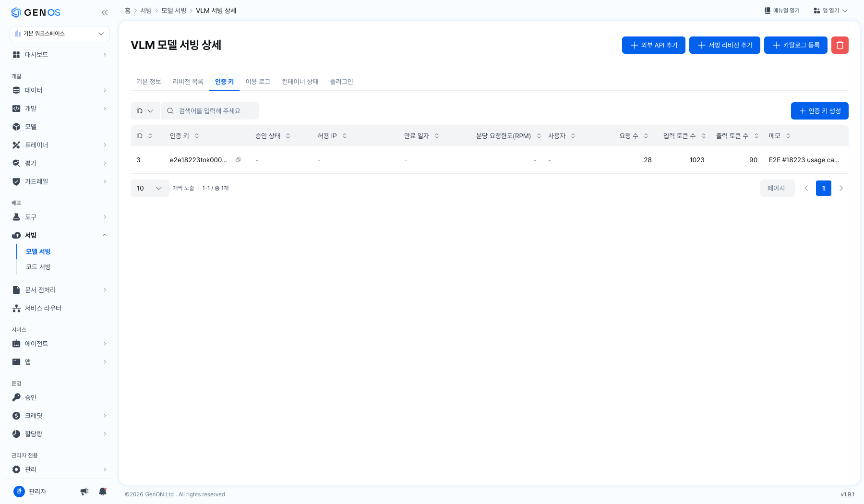
Task: Click the red trash delete icon
Action: pos(840,45)
